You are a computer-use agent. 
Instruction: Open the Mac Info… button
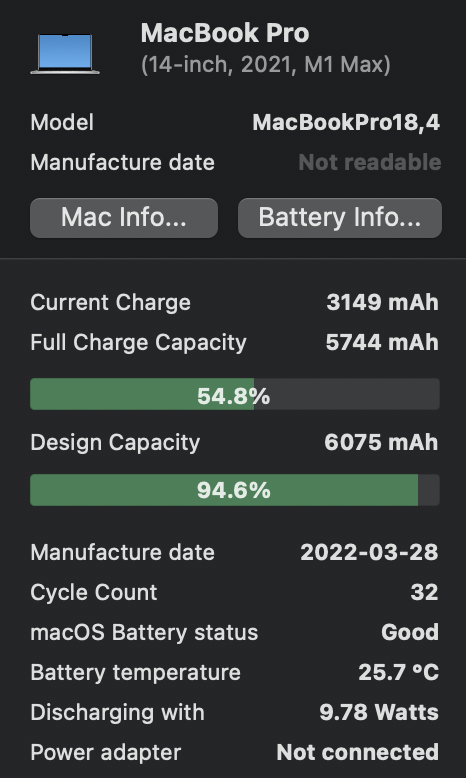[124, 218]
